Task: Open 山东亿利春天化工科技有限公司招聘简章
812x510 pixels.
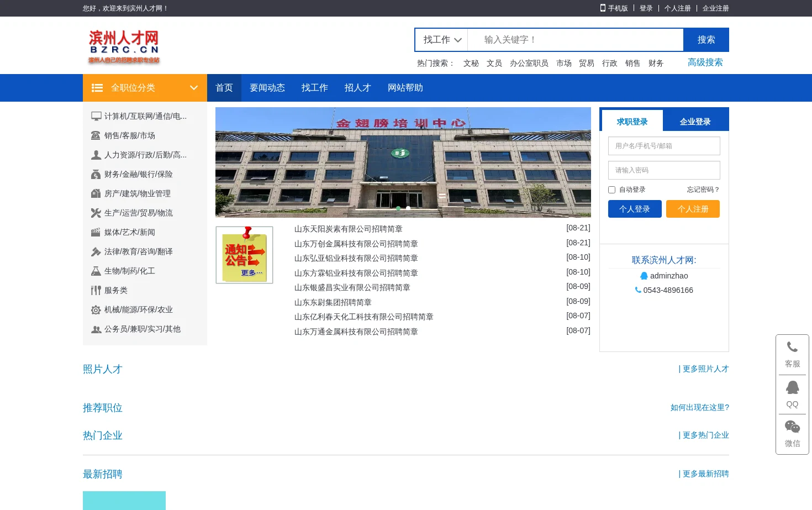Action: (364, 317)
